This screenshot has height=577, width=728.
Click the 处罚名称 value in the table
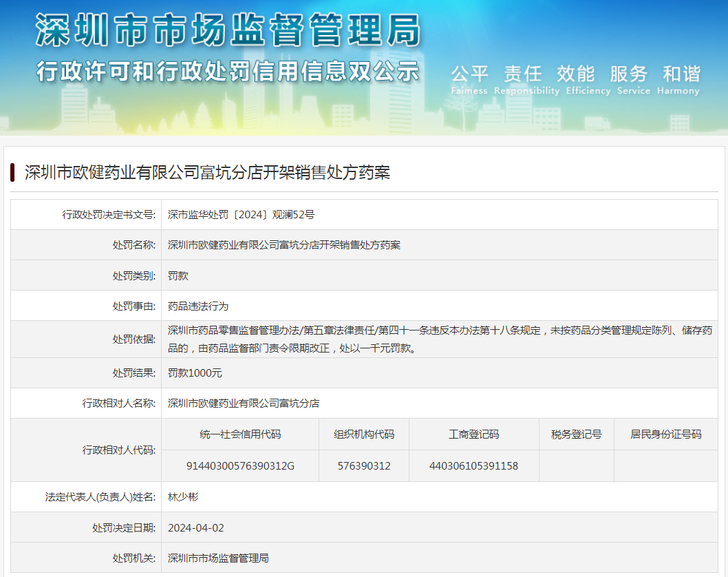pos(283,245)
